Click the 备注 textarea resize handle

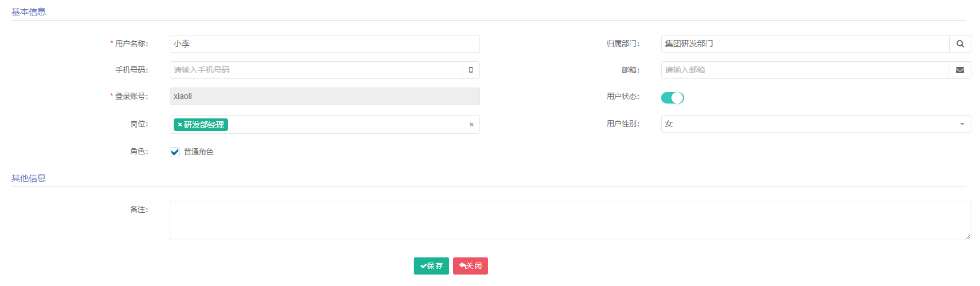(x=967, y=237)
